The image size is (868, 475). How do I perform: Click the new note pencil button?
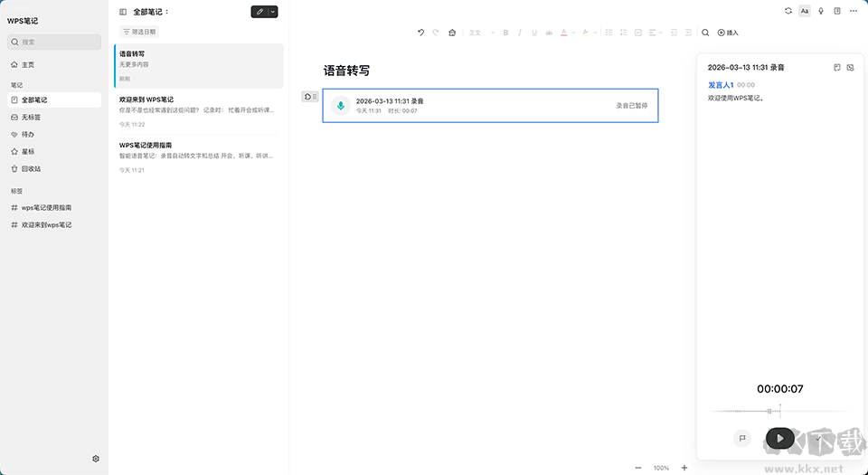(x=259, y=12)
